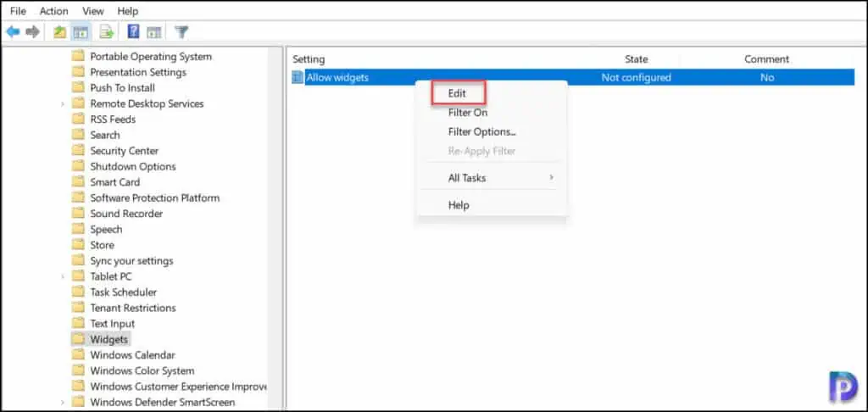The image size is (868, 412).
Task: Expand the Remote Desktop Services node
Action: click(63, 104)
